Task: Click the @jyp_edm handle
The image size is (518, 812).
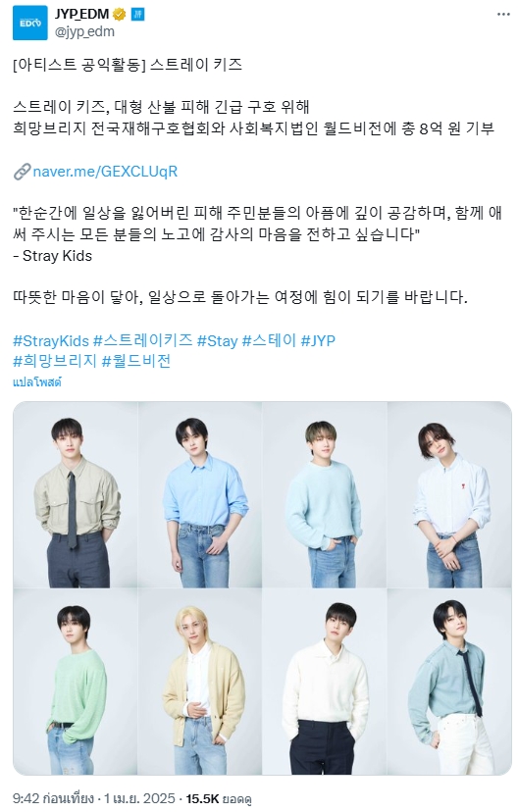Action: pyautogui.click(x=84, y=31)
